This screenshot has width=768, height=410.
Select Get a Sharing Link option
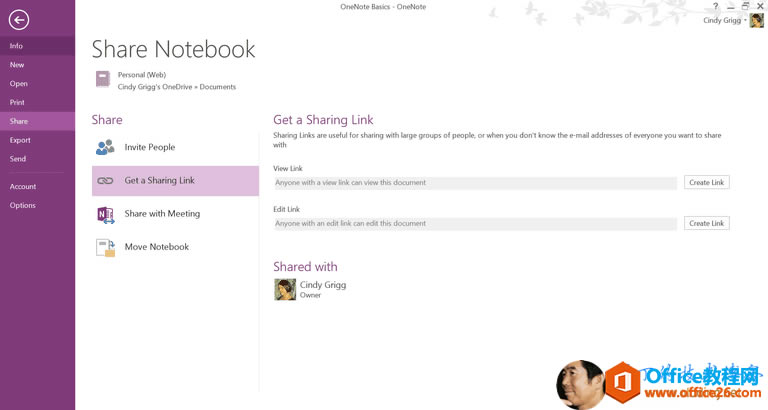pyautogui.click(x=175, y=181)
